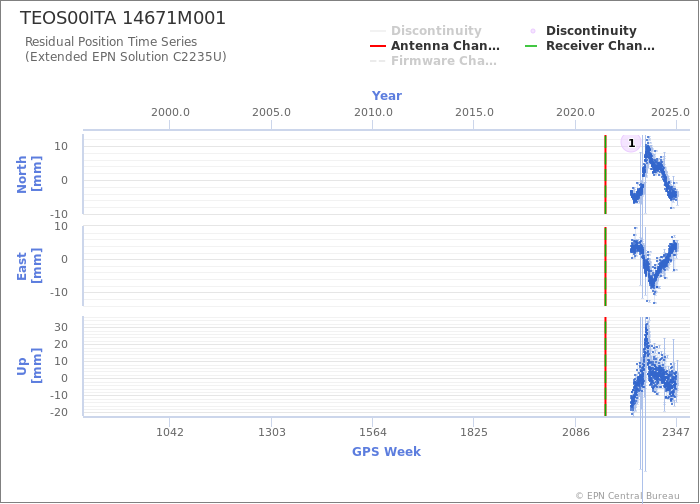This screenshot has height=504, width=700.
Task: Click the purple discontinuity legend dot
Action: pyautogui.click(x=533, y=31)
